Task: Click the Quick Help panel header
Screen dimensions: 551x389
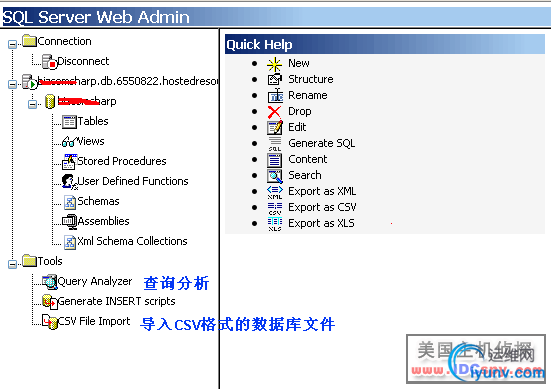Action: pos(385,44)
